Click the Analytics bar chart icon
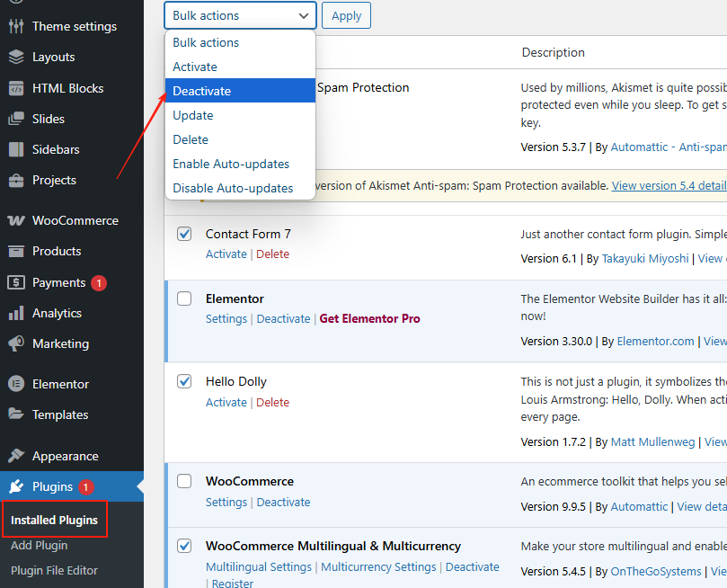 tap(16, 313)
